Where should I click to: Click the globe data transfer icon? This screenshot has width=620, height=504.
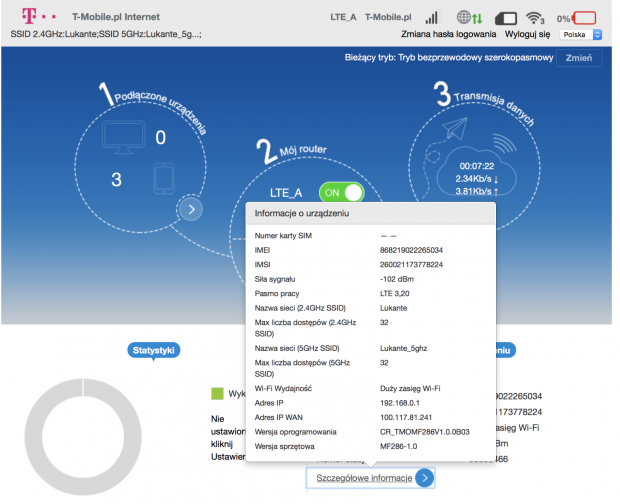pos(469,17)
